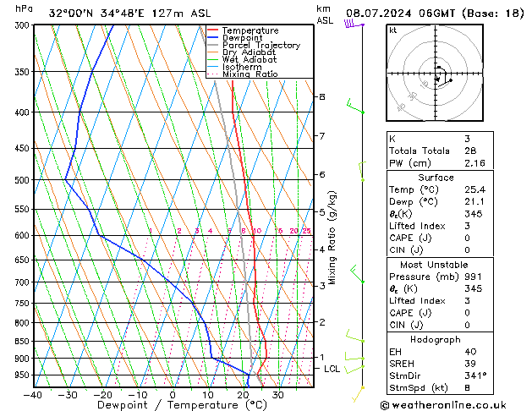Click the wind barb at 500 hPa level
Viewport: 532px width, 411px height.
362,172
